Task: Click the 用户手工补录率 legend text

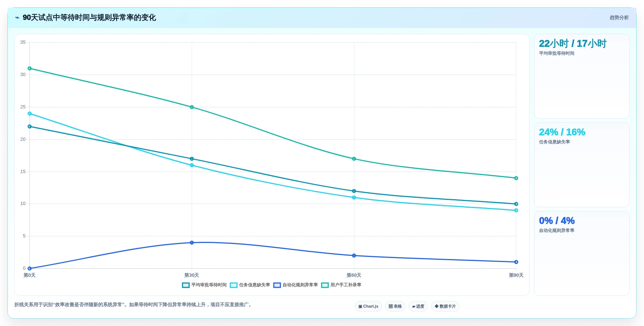Action: tap(346, 285)
